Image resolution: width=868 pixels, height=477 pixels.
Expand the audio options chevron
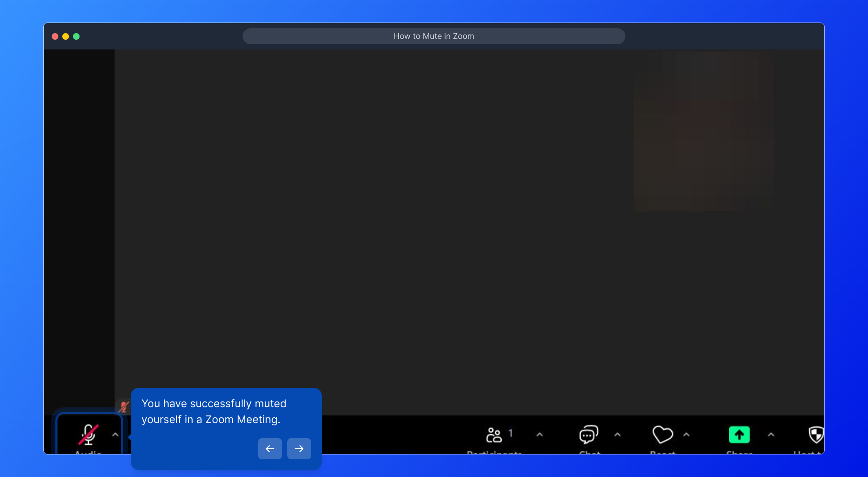115,435
